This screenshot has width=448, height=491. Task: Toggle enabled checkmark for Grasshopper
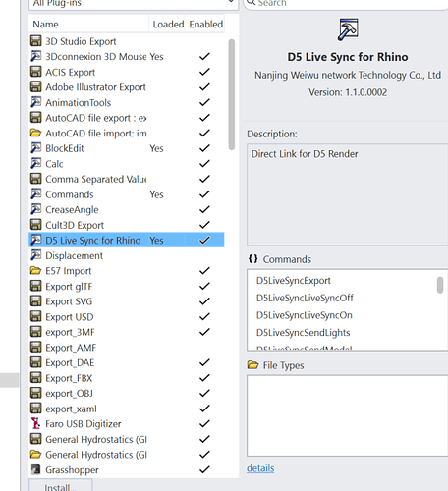[x=204, y=469]
